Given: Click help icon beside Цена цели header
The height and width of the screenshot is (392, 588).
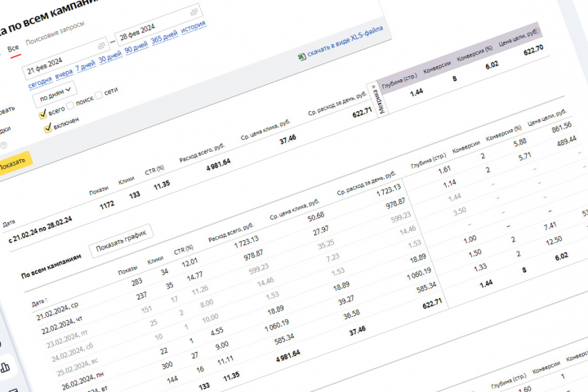Looking at the screenshot, I should (537, 31).
